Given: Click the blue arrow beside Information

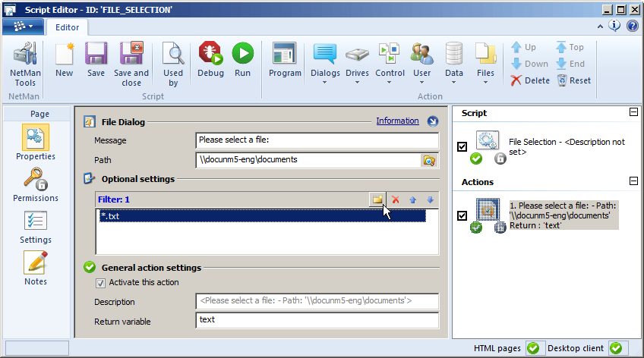Looking at the screenshot, I should (x=432, y=121).
